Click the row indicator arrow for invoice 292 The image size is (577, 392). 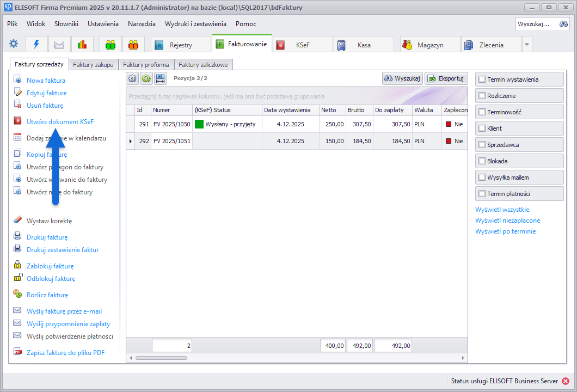pyautogui.click(x=130, y=141)
